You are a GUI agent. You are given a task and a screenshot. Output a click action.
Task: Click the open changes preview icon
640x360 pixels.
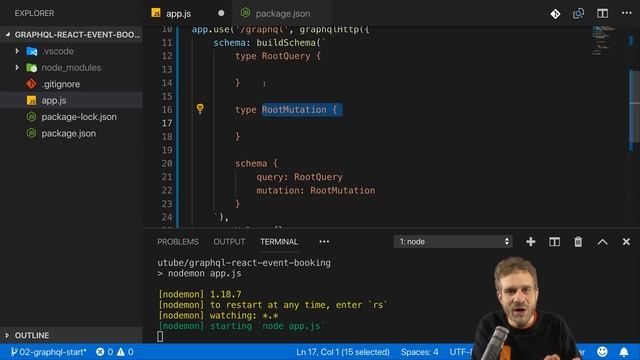pos(578,13)
